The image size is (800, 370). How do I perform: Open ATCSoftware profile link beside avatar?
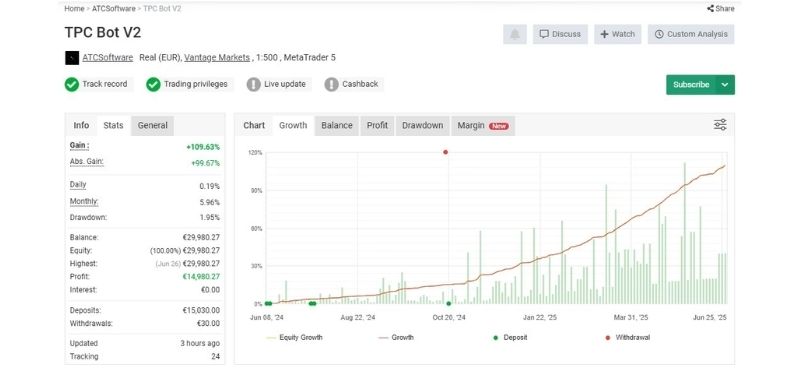coord(108,58)
